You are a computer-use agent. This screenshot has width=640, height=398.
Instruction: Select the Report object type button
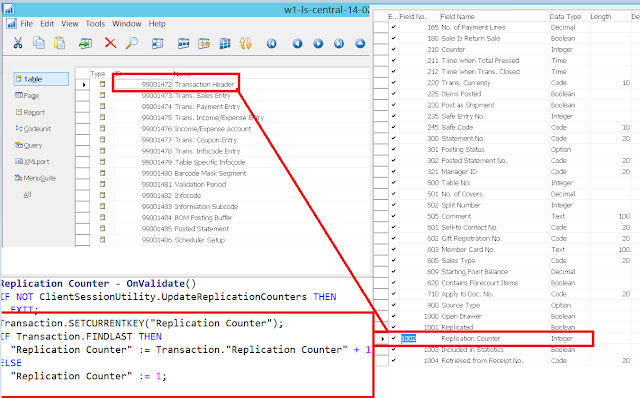coord(30,112)
